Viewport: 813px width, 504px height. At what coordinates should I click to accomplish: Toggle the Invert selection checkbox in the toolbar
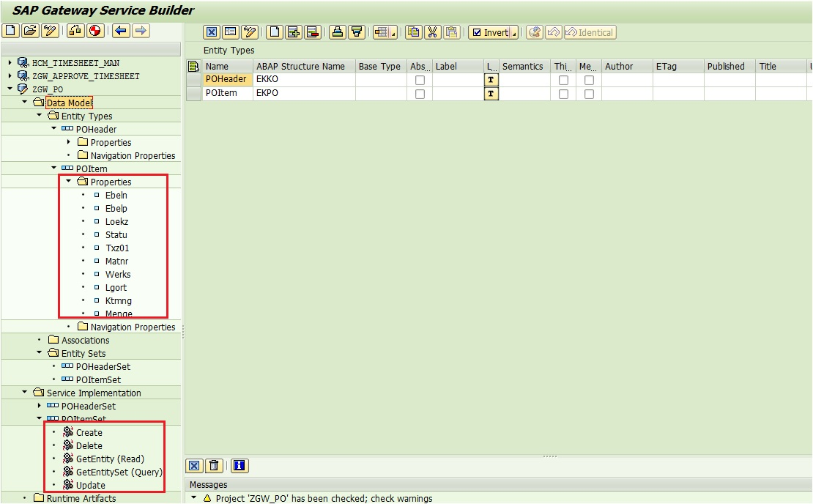click(x=477, y=31)
